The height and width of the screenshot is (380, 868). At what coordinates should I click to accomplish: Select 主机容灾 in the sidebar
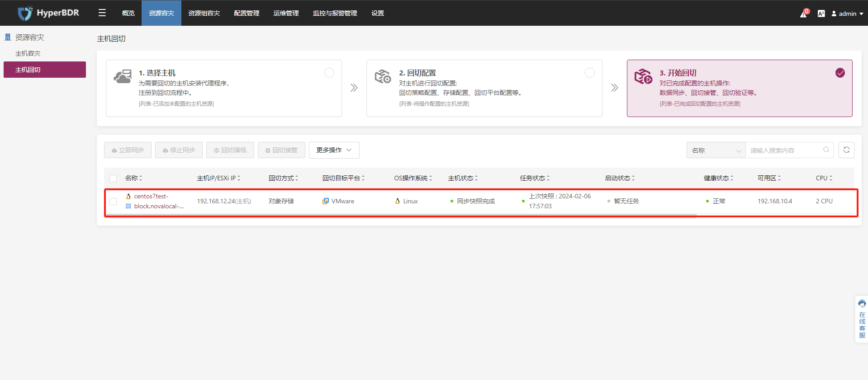28,53
